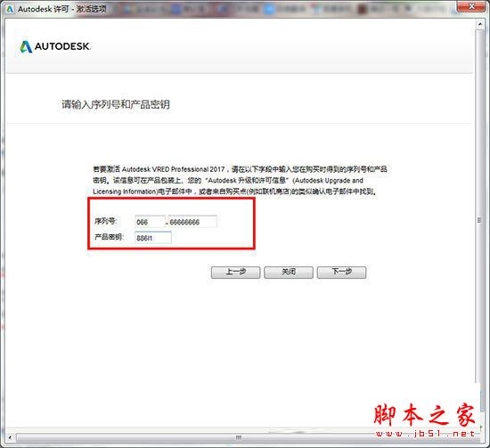Focus the serial number field 66666666
Screen dimensions: 490x448
click(192, 222)
